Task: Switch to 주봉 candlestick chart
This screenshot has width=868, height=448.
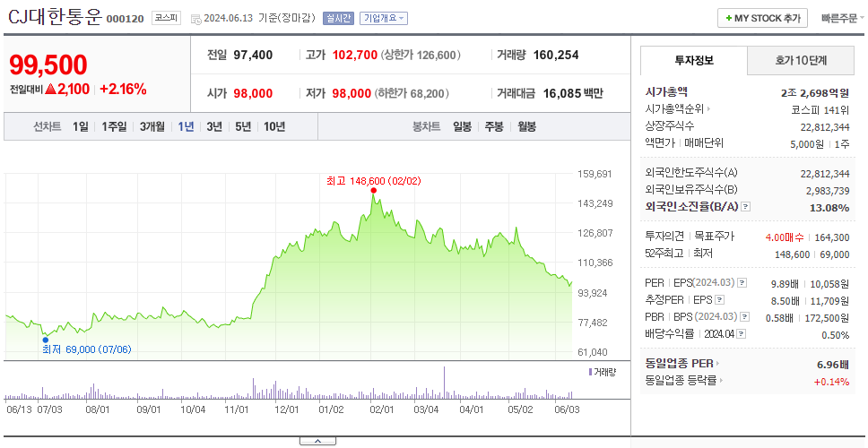Action: point(494,126)
